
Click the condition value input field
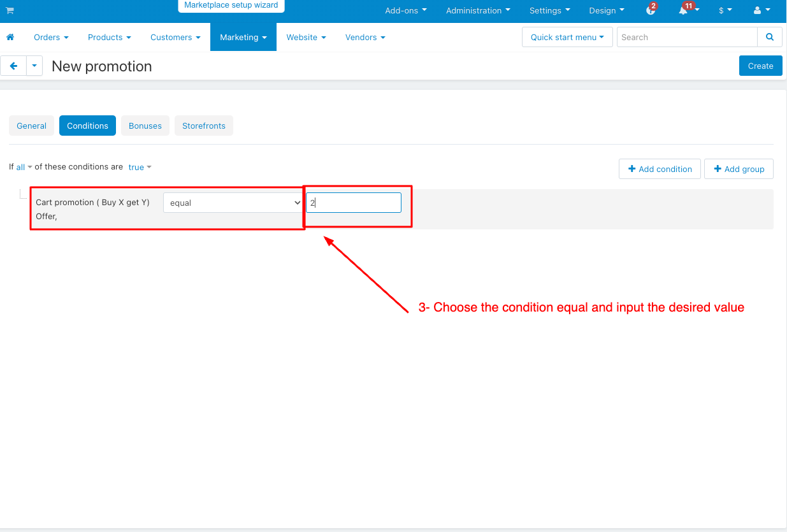click(354, 203)
